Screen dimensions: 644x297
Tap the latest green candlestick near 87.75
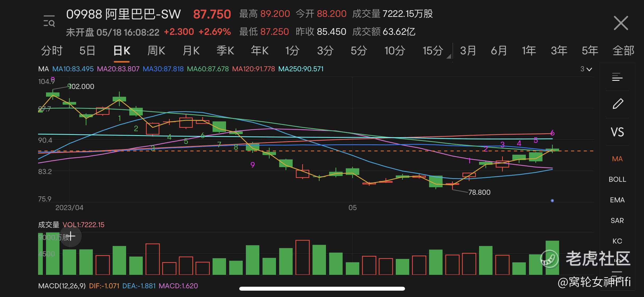552,150
